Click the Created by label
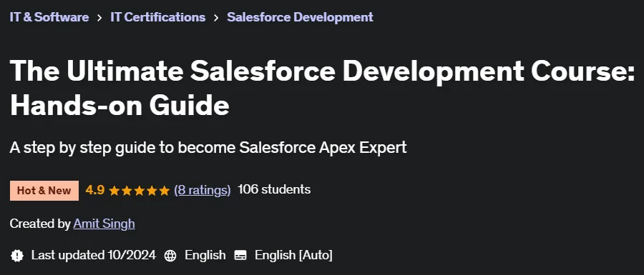 40,224
